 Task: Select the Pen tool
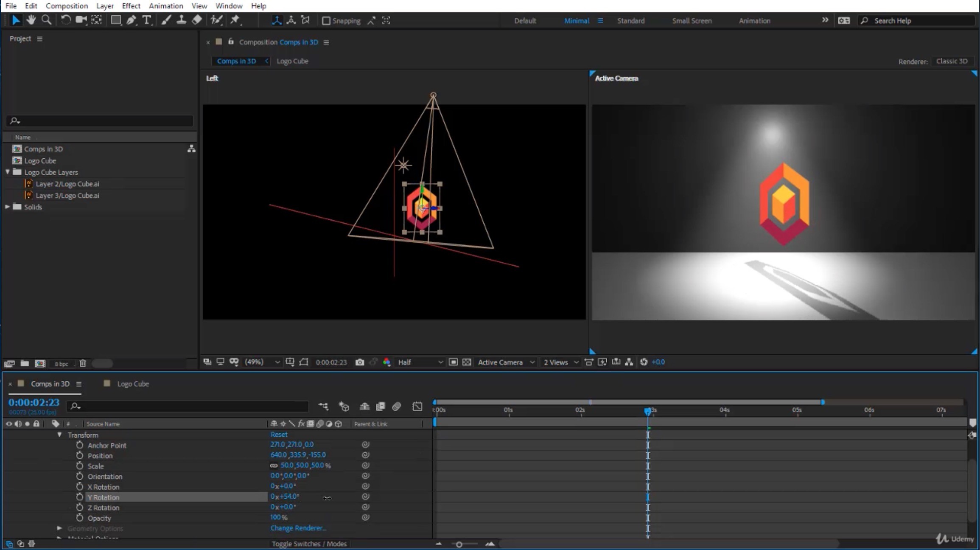131,20
